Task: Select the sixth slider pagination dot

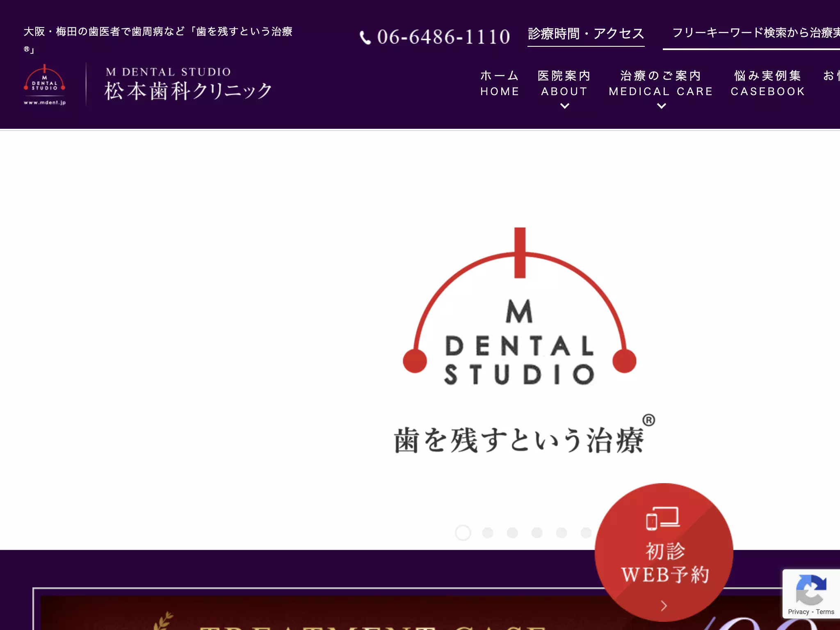Action: click(x=586, y=533)
